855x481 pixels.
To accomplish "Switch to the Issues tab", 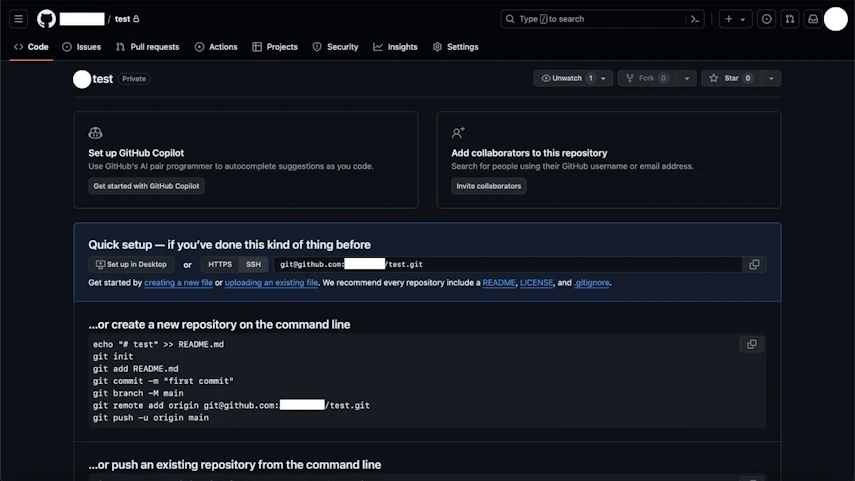I will pyautogui.click(x=82, y=47).
